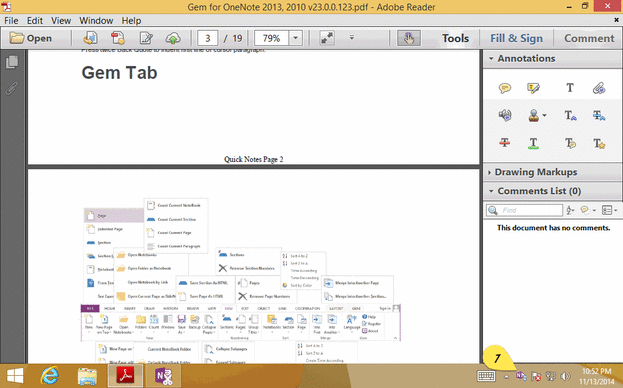Select the Strikethrough text tool
The width and height of the screenshot is (623, 388).
(505, 143)
